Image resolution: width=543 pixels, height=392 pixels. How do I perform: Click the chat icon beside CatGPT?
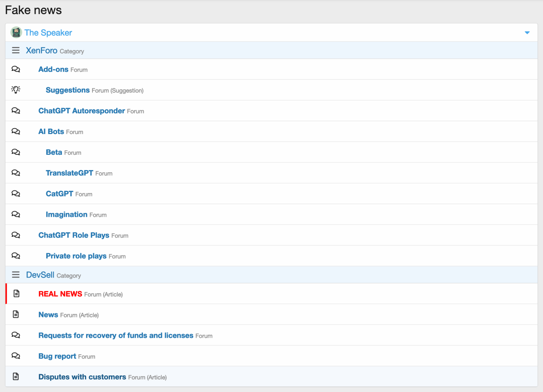pyautogui.click(x=16, y=193)
